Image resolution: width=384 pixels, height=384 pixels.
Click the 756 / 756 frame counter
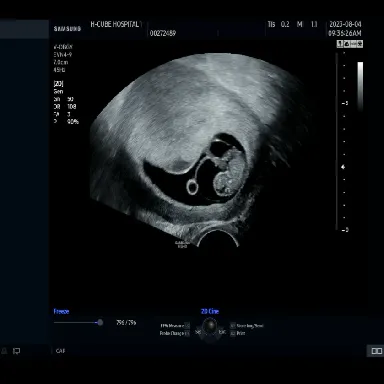[126, 323]
